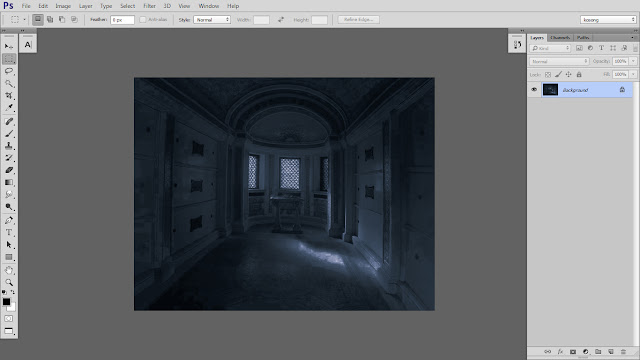Add a layer mask from panel bottom
The width and height of the screenshot is (640, 360).
(x=573, y=351)
